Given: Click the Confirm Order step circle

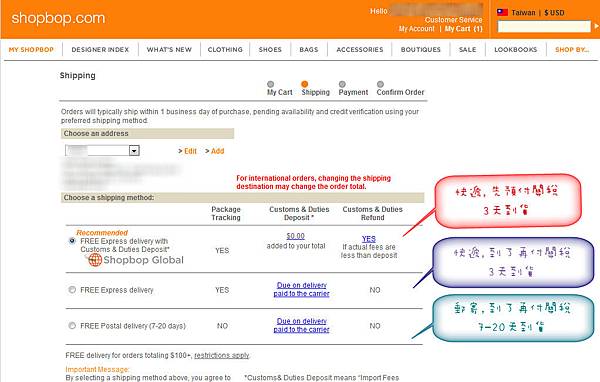Looking at the screenshot, I should pyautogui.click(x=380, y=84).
